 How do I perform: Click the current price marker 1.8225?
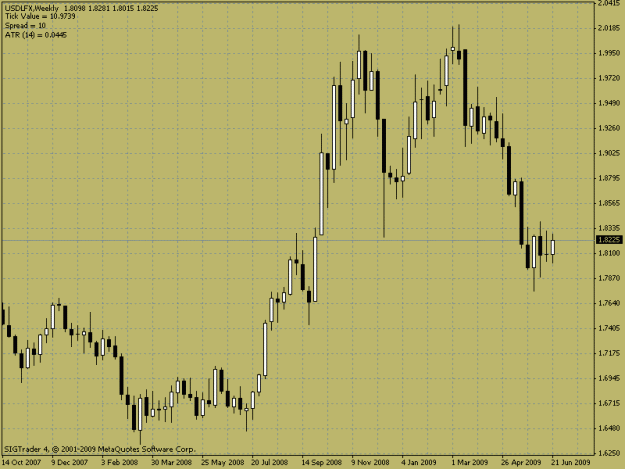click(609, 239)
